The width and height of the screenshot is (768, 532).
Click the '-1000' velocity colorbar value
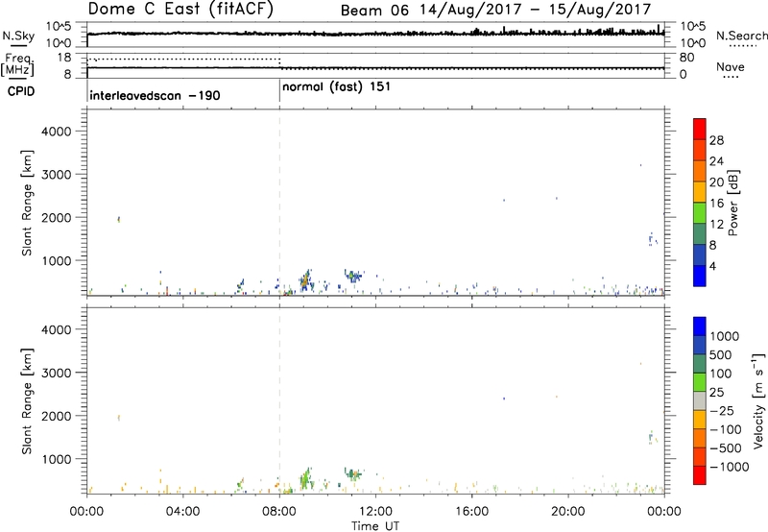729,467
